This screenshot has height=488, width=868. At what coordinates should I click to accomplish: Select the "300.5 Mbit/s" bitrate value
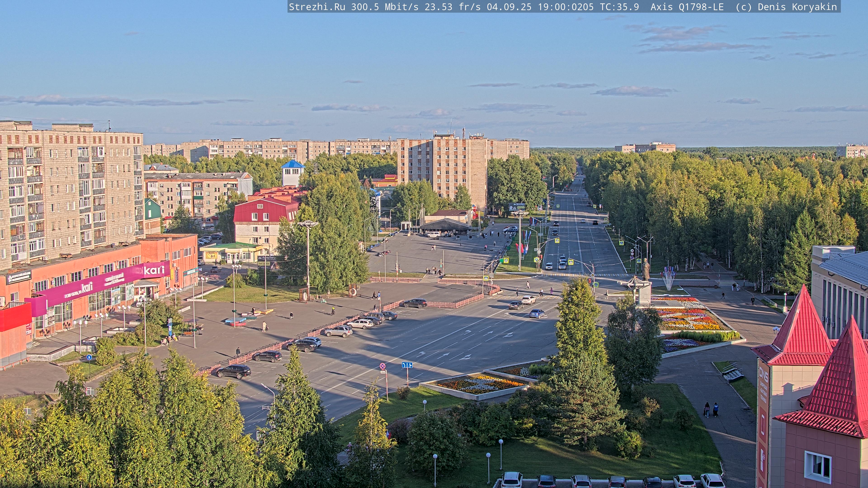click(x=385, y=7)
